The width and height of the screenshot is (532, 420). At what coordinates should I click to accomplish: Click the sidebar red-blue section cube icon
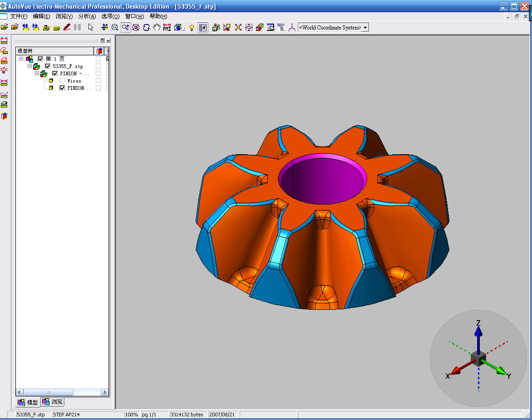pyautogui.click(x=4, y=116)
